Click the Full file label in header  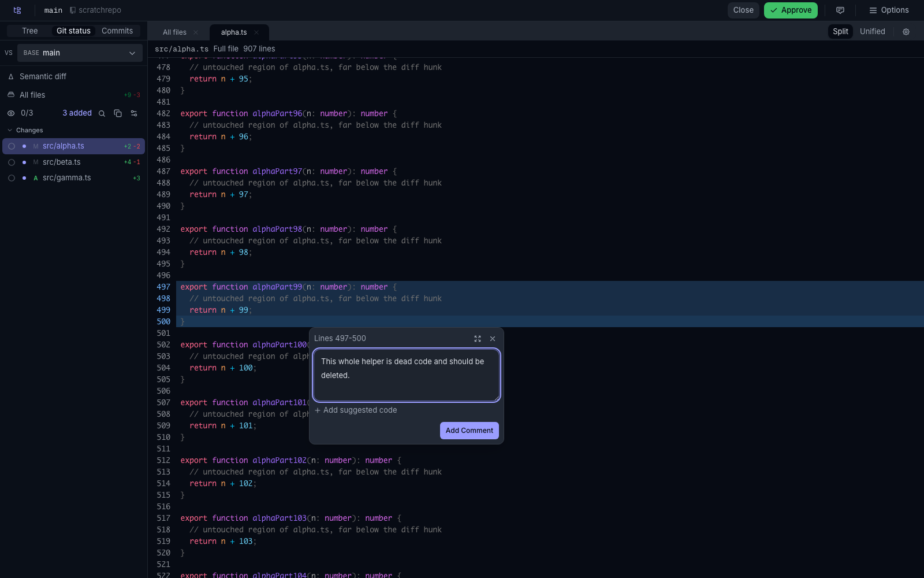pyautogui.click(x=226, y=49)
